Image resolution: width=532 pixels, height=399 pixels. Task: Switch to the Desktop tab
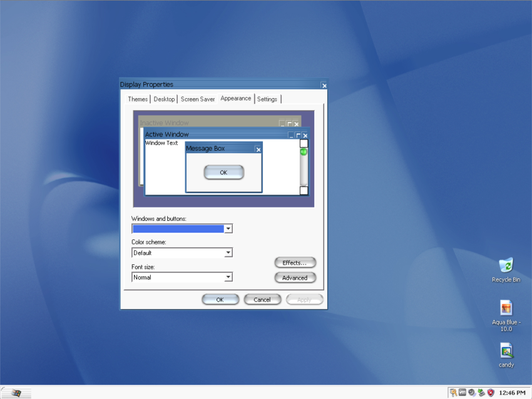164,99
